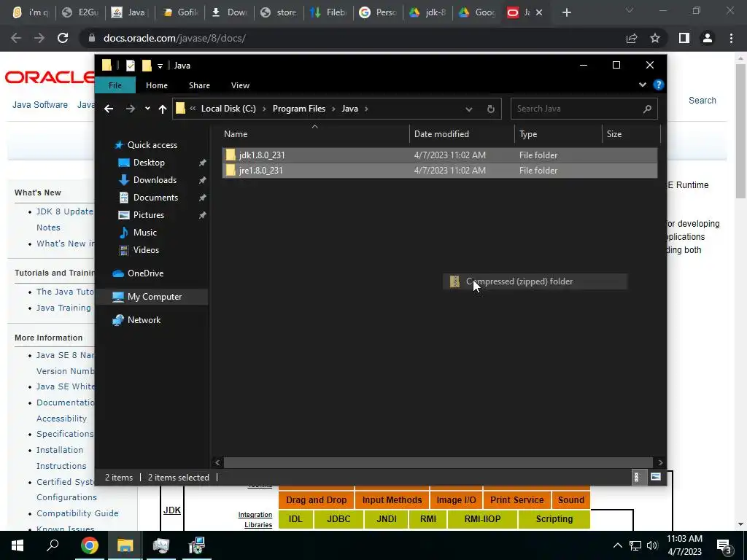Open the File tab in Explorer
The width and height of the screenshot is (747, 560).
click(x=115, y=85)
